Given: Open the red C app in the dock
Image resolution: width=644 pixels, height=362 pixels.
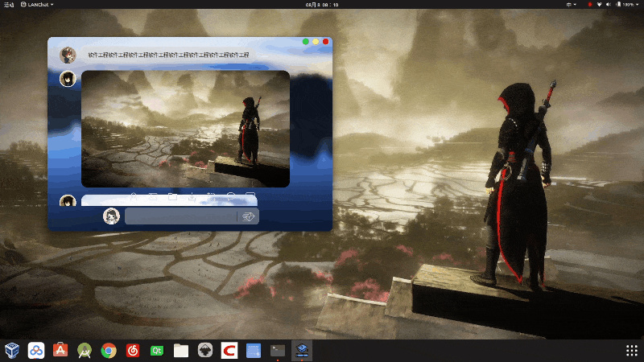Looking at the screenshot, I should 229,351.
